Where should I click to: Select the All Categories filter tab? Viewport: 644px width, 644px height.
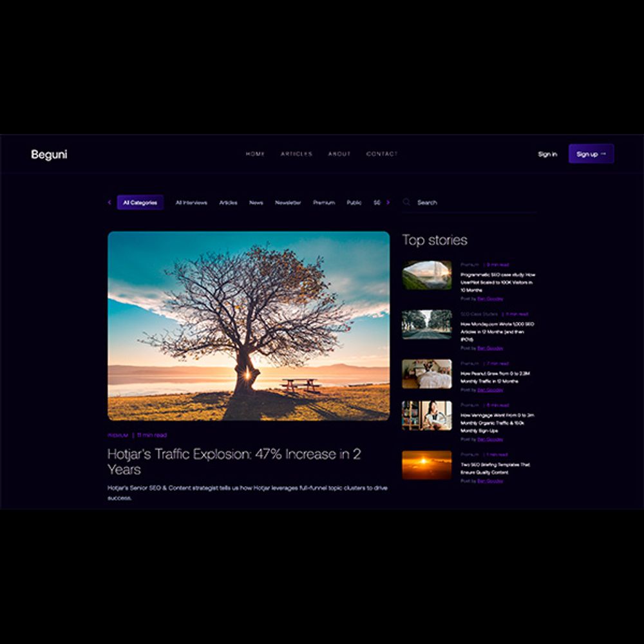click(x=140, y=203)
